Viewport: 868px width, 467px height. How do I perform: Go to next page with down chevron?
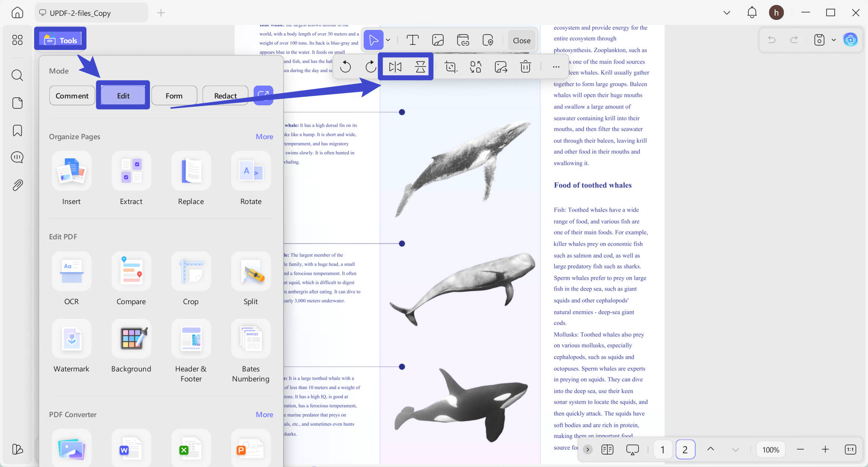click(x=736, y=449)
